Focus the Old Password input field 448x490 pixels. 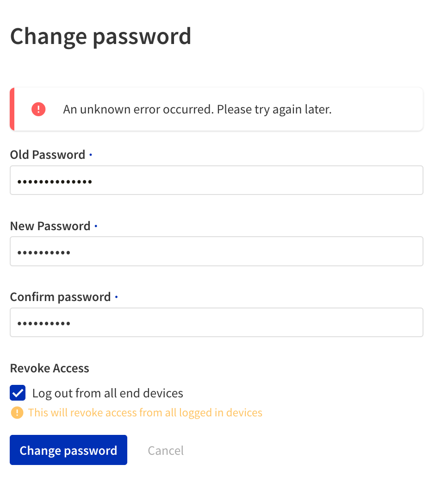coord(216,180)
